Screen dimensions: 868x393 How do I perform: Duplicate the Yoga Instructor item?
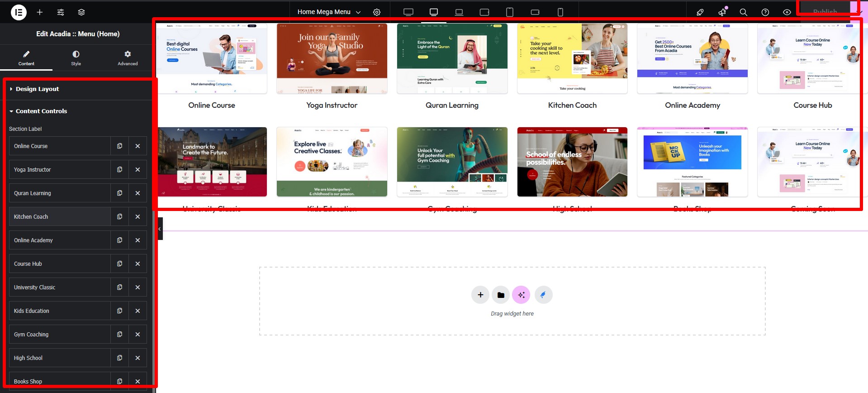tap(120, 170)
